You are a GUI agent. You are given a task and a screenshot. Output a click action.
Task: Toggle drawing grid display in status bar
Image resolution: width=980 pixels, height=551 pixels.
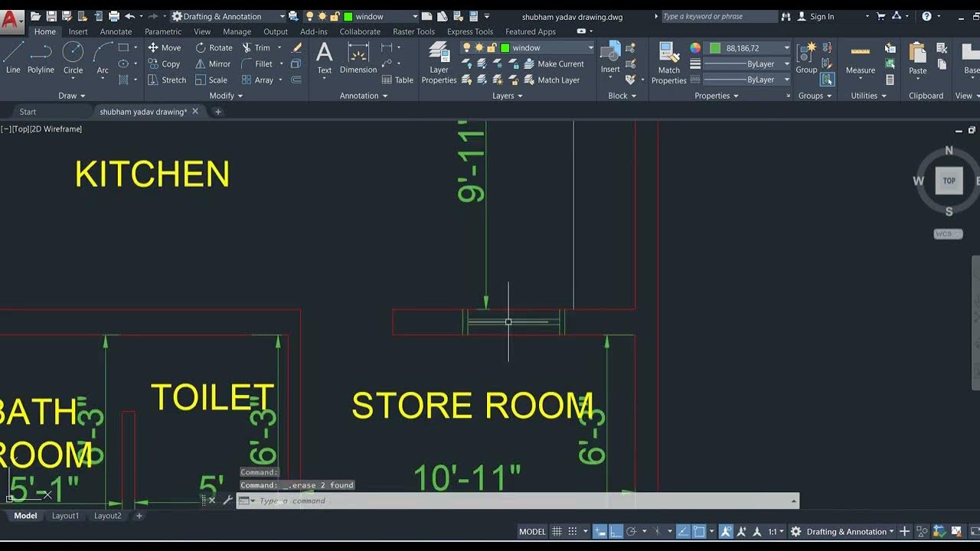[x=557, y=531]
